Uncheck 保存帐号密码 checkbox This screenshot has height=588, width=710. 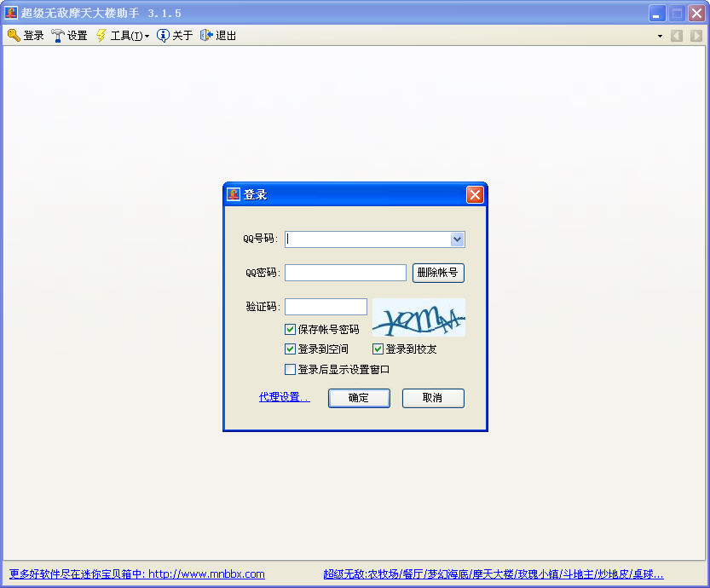(291, 329)
